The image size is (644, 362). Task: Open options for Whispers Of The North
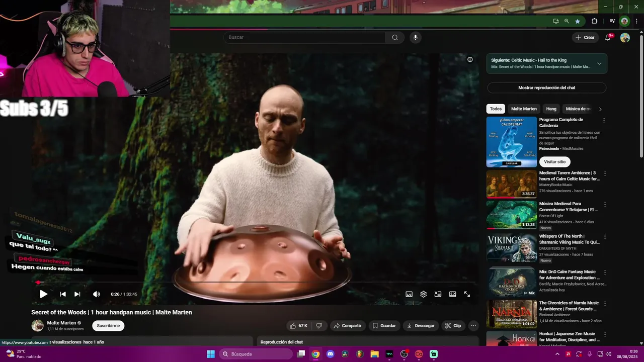tap(605, 237)
